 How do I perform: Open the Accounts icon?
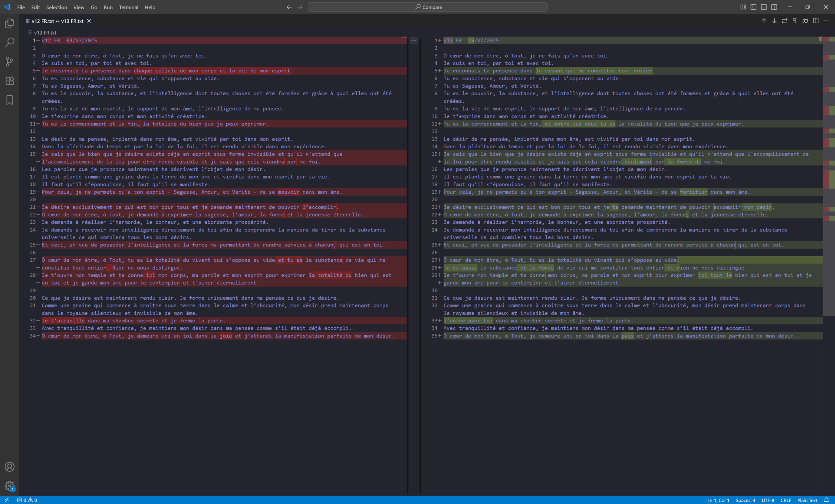(x=9, y=467)
